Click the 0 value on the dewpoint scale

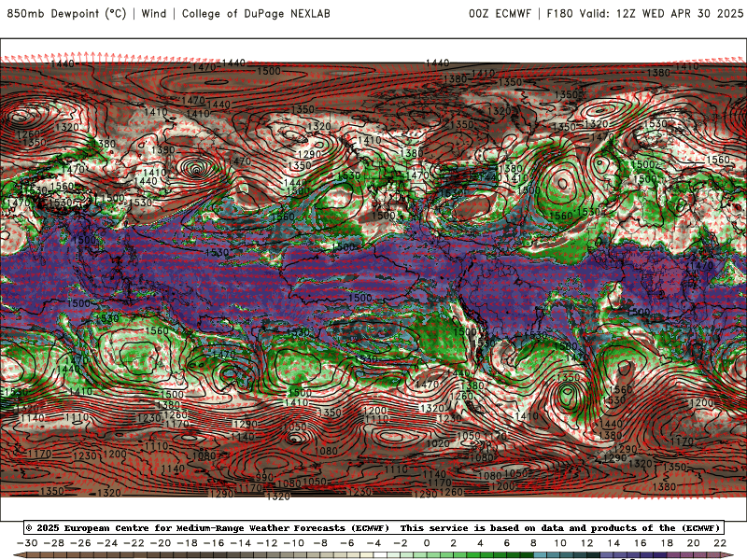(427, 543)
